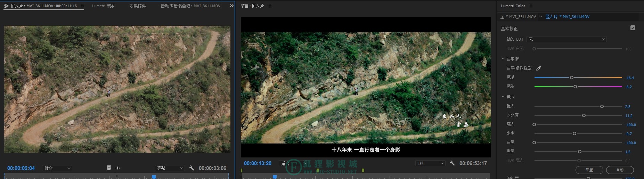
Task: Click the Source timecode 00:00:02:04
Action: [x=21, y=168]
